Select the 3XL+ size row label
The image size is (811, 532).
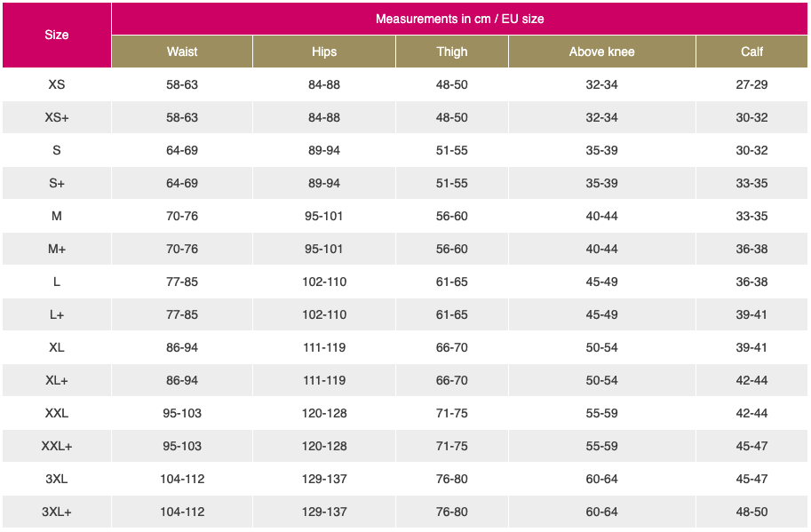56,512
